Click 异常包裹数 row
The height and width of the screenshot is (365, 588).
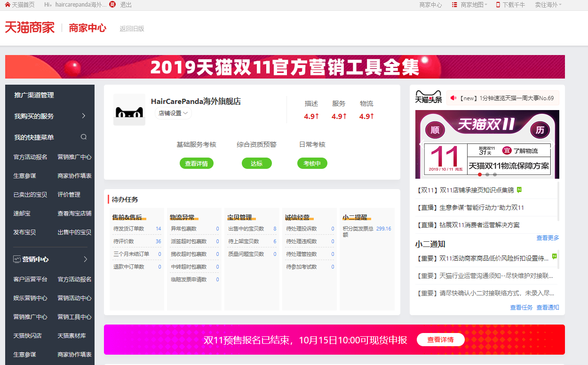coord(195,229)
